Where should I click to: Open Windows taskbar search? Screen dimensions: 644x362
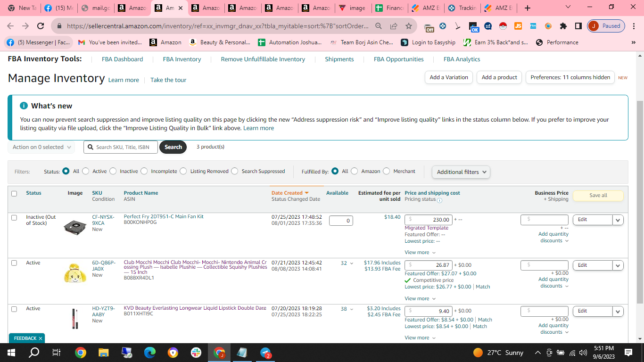coord(34,352)
